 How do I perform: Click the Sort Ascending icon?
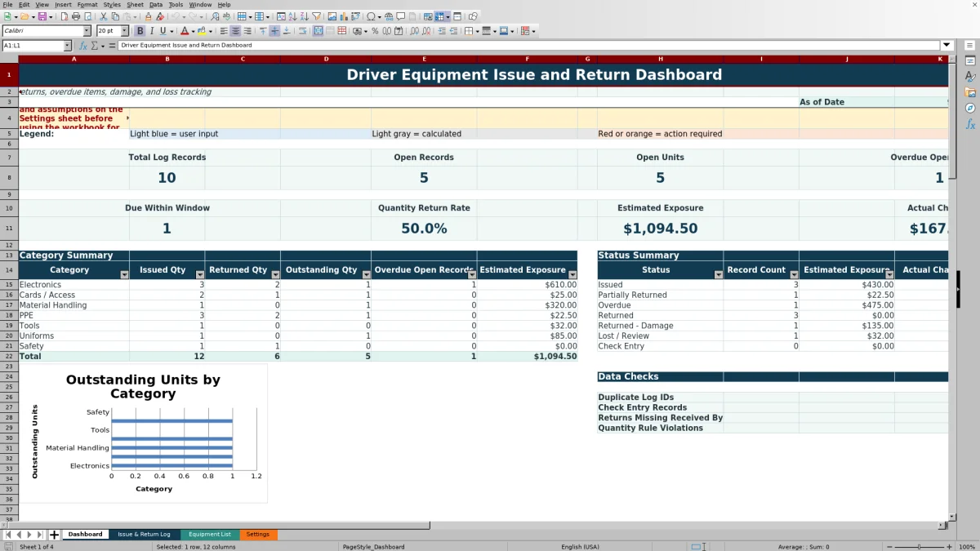(292, 16)
